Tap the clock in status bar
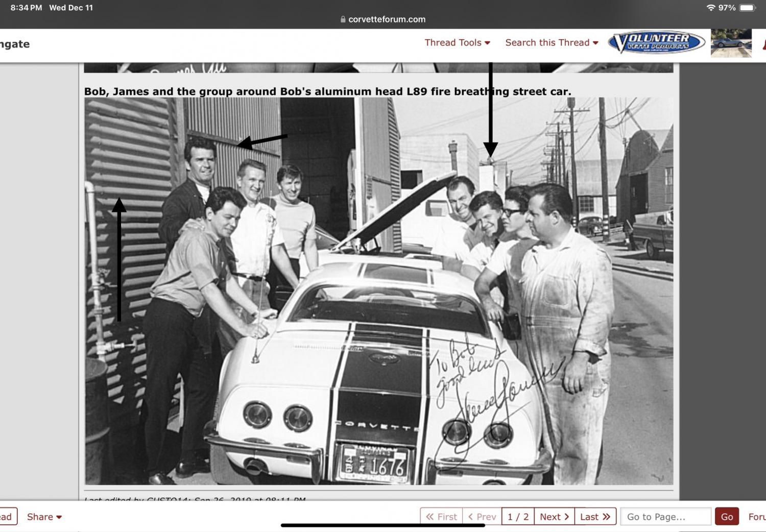The height and width of the screenshot is (532, 766). coord(26,8)
